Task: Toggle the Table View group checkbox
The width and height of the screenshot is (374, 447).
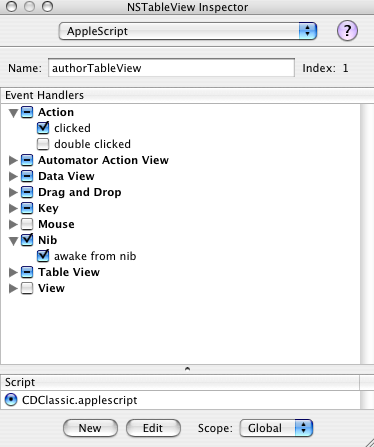Action: click(x=27, y=272)
